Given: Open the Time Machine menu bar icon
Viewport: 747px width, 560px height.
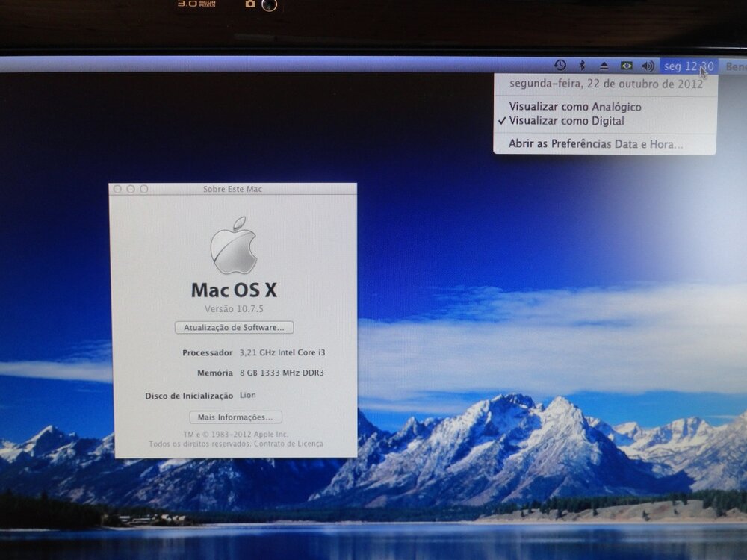Looking at the screenshot, I should tap(560, 66).
